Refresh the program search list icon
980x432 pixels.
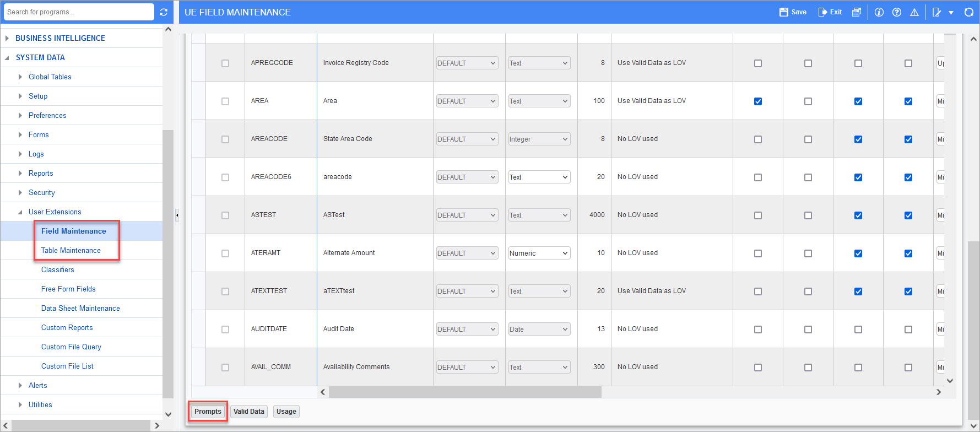click(164, 12)
